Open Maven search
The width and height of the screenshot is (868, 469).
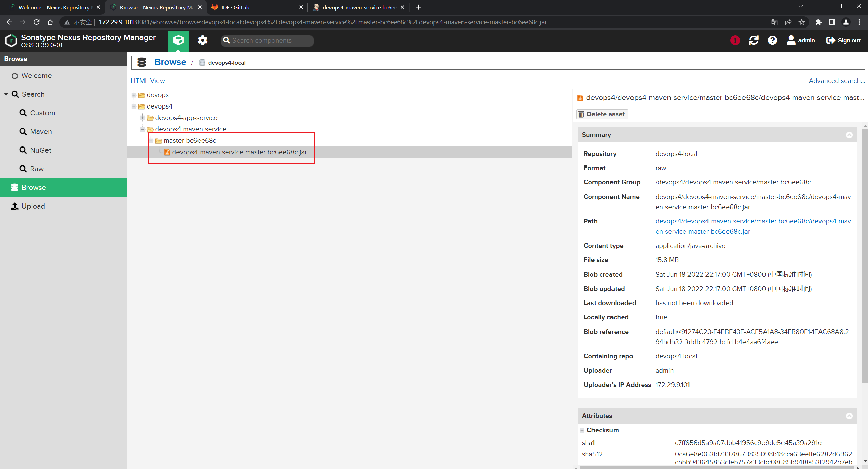[41, 132]
